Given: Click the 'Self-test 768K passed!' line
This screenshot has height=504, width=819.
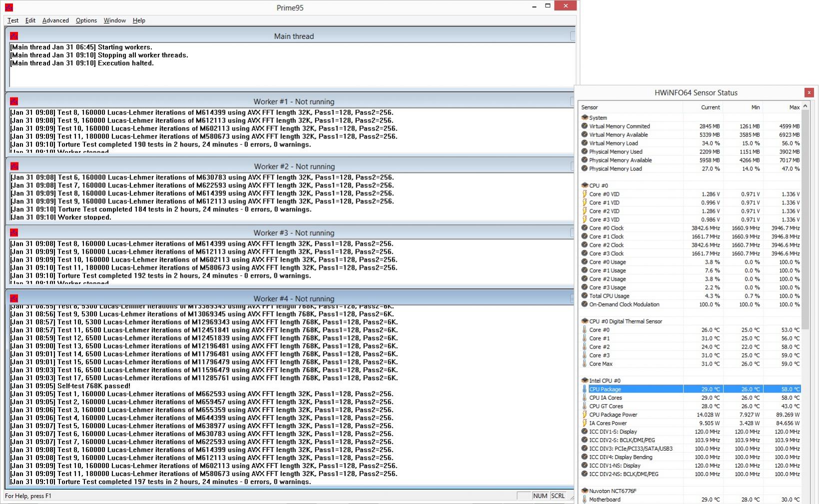Looking at the screenshot, I should (70, 386).
